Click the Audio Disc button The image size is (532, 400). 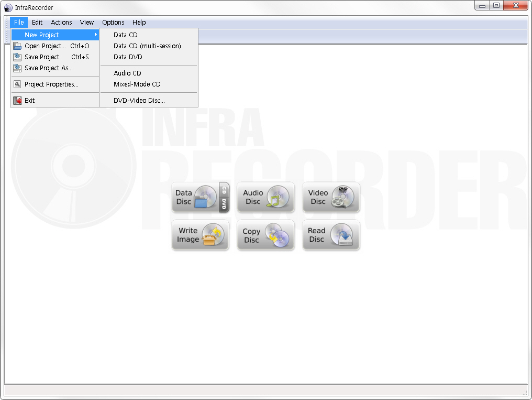pyautogui.click(x=265, y=197)
